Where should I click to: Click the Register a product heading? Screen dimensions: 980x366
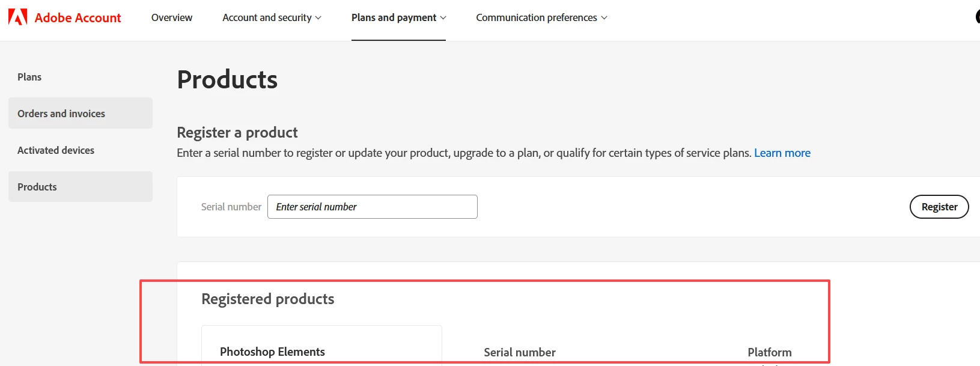237,132
